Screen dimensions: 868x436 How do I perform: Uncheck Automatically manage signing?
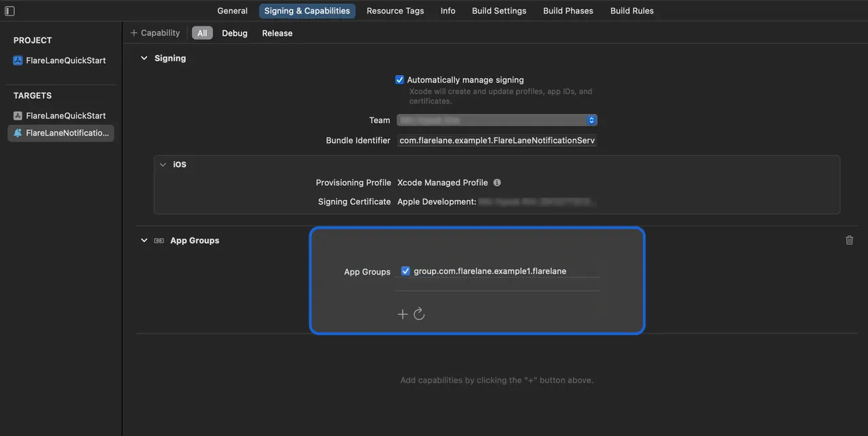coord(399,79)
